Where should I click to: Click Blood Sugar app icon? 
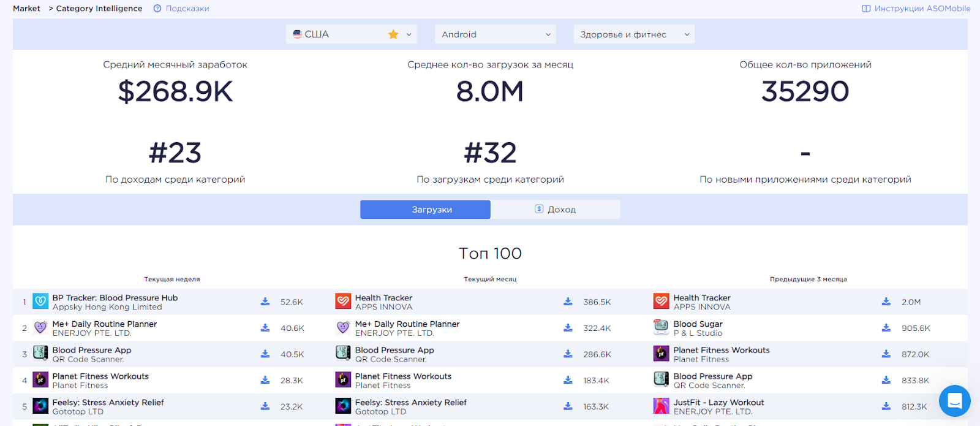pyautogui.click(x=661, y=327)
